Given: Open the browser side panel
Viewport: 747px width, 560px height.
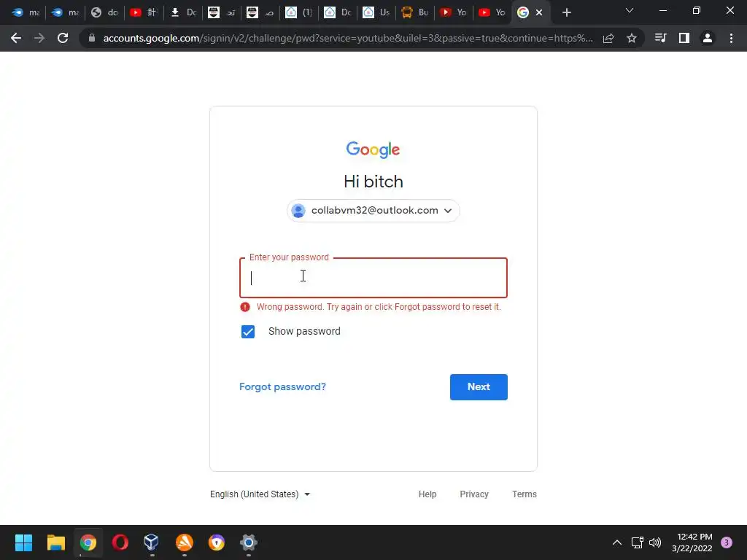Looking at the screenshot, I should coord(684,38).
